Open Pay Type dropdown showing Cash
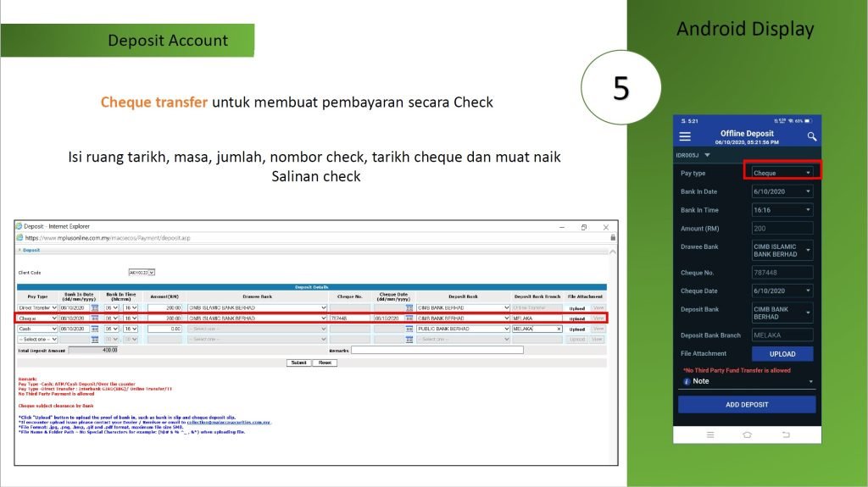 [37, 329]
